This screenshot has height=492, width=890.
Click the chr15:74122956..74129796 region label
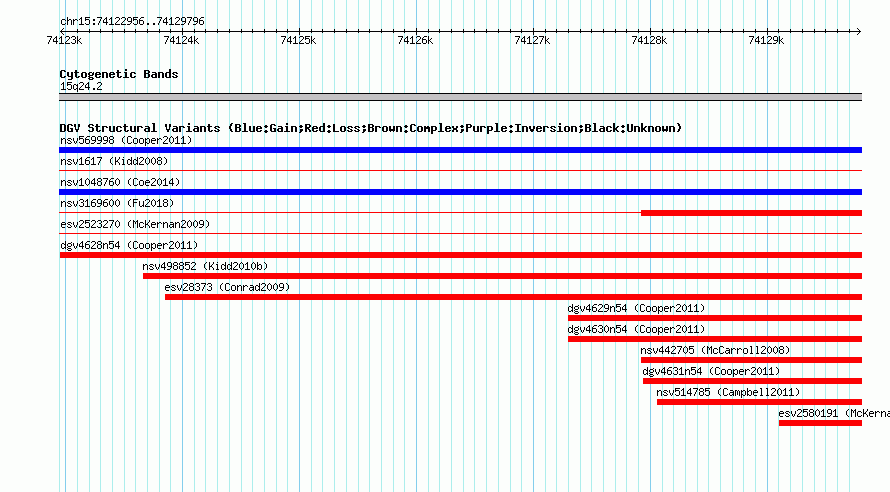point(132,21)
